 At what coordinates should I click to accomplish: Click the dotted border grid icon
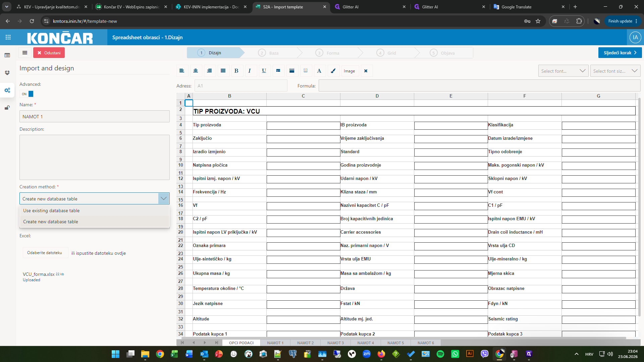306,71
